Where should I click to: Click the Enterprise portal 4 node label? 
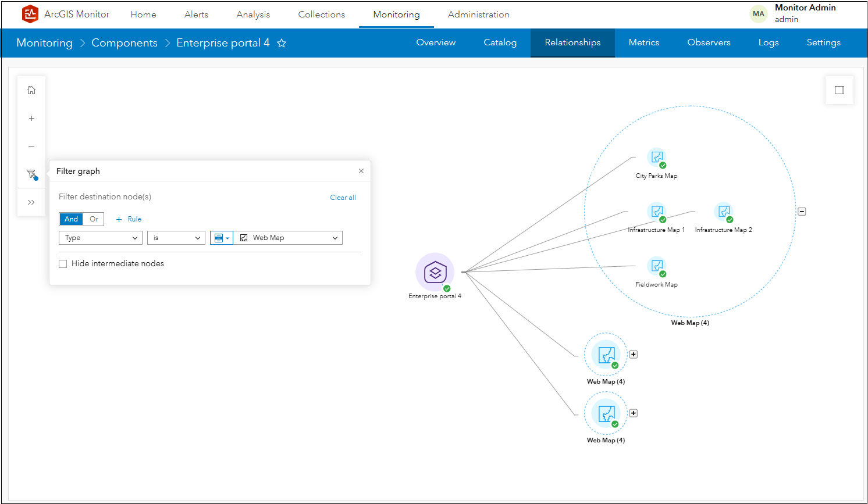pos(435,296)
